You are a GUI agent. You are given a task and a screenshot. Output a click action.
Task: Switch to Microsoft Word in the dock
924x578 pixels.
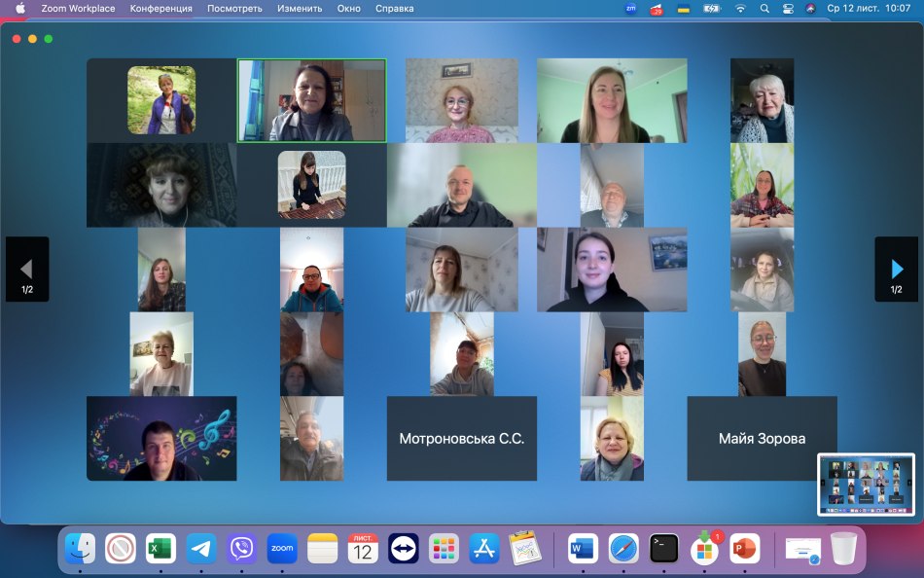[x=583, y=549]
